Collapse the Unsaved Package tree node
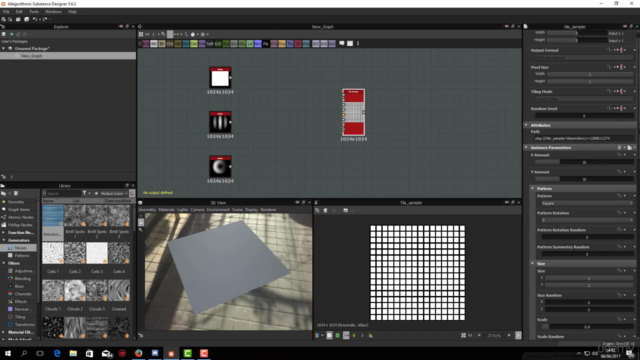Viewport: 640px width, 360px height. [x=4, y=49]
